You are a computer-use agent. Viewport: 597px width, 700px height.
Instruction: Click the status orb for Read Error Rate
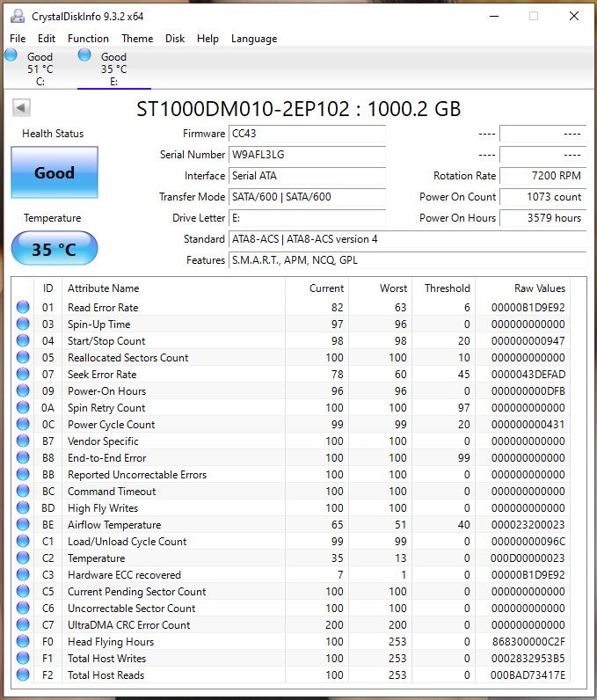tap(23, 308)
